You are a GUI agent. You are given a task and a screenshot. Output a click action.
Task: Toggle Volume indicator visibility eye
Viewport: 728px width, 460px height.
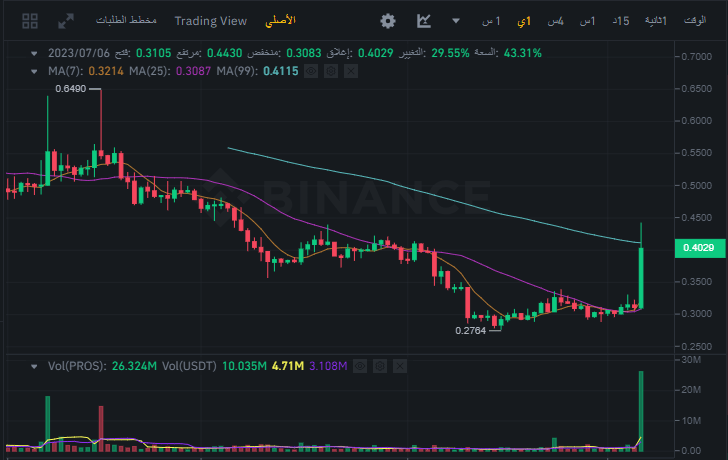tap(363, 366)
